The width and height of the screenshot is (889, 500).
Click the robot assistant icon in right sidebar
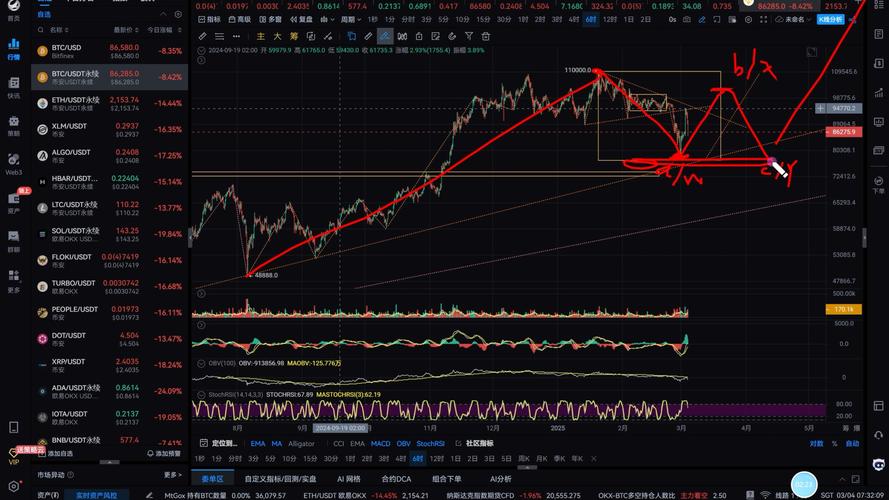click(879, 465)
